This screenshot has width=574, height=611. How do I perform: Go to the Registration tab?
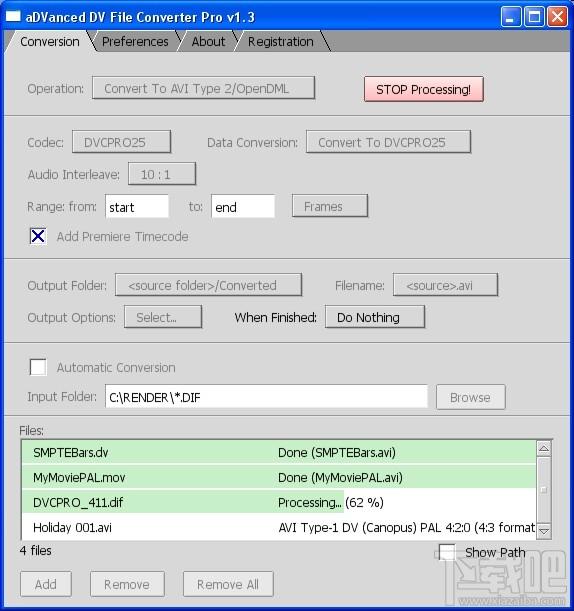pyautogui.click(x=281, y=41)
